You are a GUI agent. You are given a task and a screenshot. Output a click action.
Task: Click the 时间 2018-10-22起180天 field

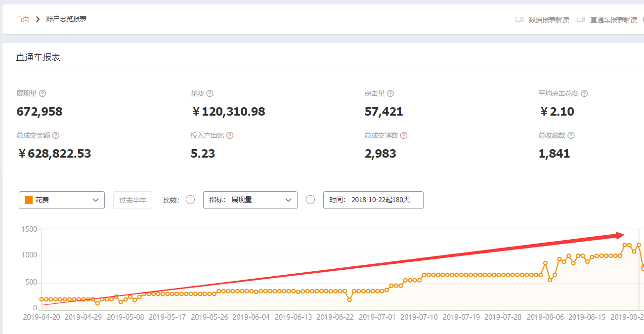point(373,200)
